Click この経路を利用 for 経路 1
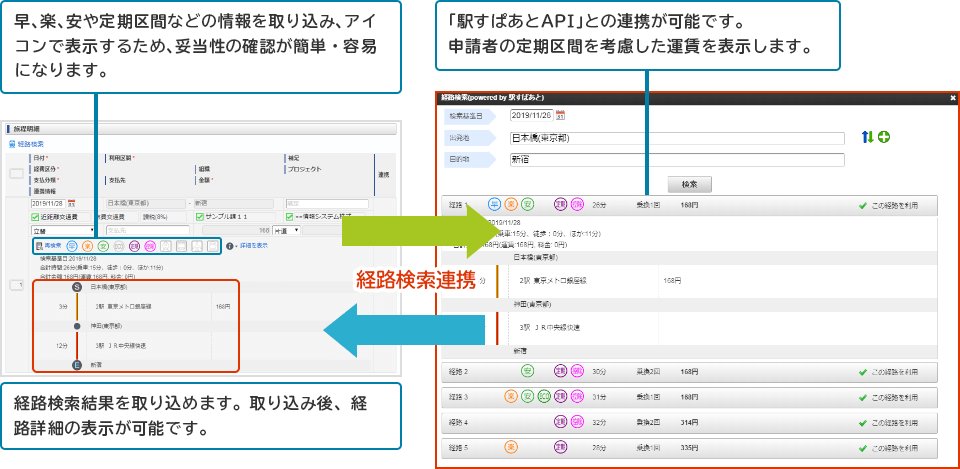Screen dimensions: 960x469 (888, 206)
